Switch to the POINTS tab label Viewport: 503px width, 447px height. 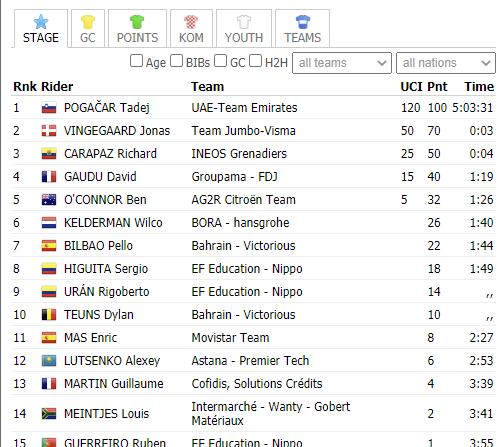pos(137,38)
